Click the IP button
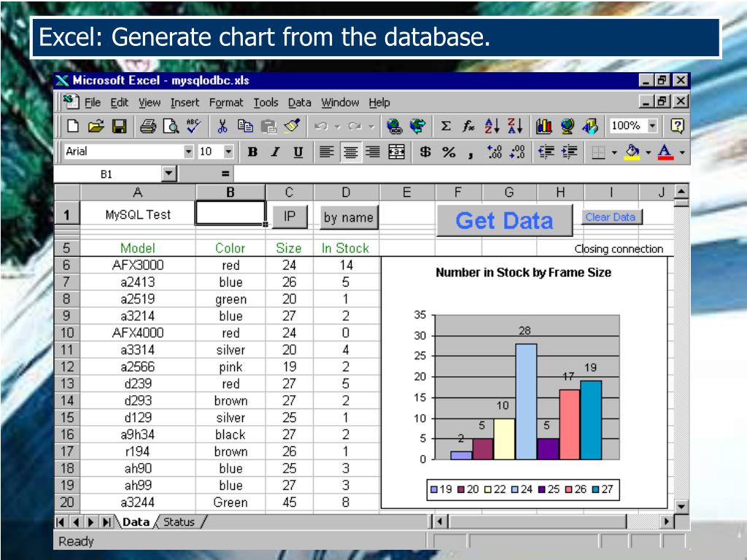Screen dimensions: 747x560 [x=290, y=217]
